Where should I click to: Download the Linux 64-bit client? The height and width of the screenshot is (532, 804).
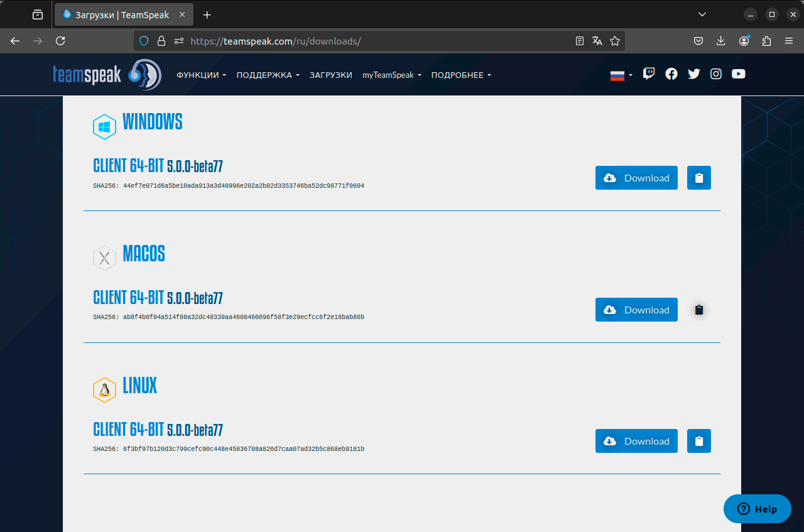pyautogui.click(x=636, y=441)
